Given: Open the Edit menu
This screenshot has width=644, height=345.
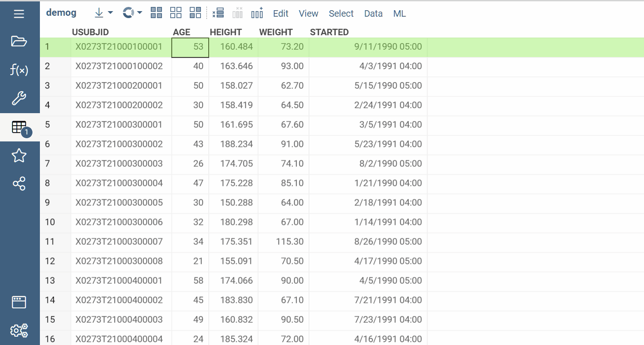Looking at the screenshot, I should [x=280, y=13].
